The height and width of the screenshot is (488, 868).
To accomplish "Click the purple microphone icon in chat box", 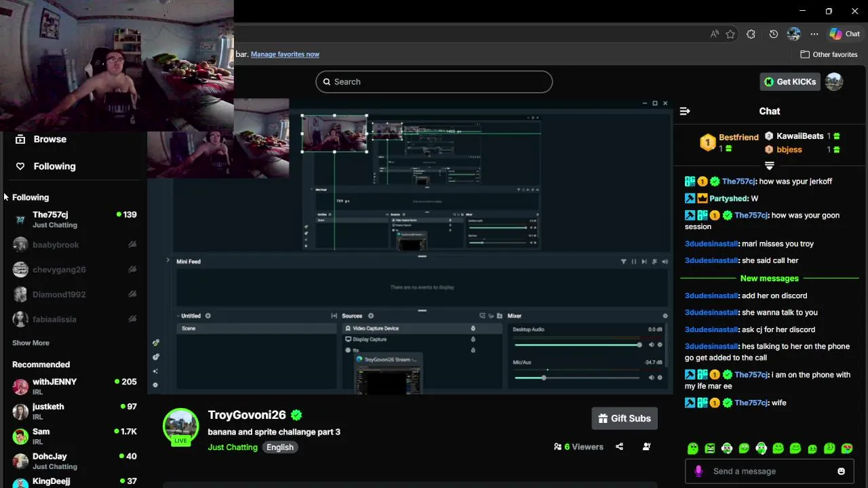I will pyautogui.click(x=698, y=471).
